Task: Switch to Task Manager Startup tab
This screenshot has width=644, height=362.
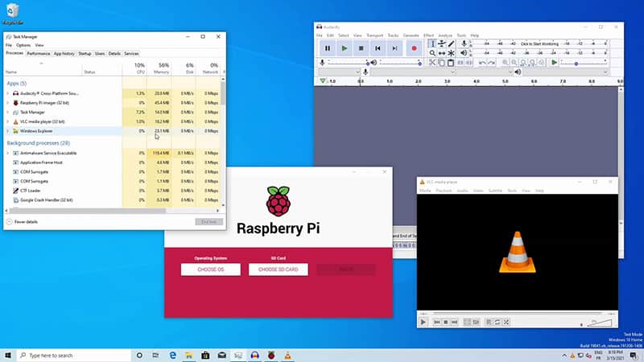Action: coord(85,54)
